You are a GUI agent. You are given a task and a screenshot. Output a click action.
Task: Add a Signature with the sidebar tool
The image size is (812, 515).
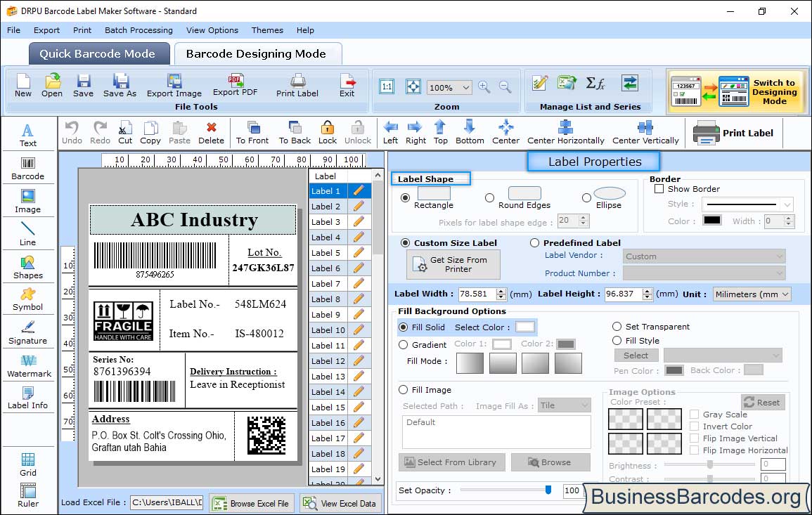pyautogui.click(x=28, y=332)
